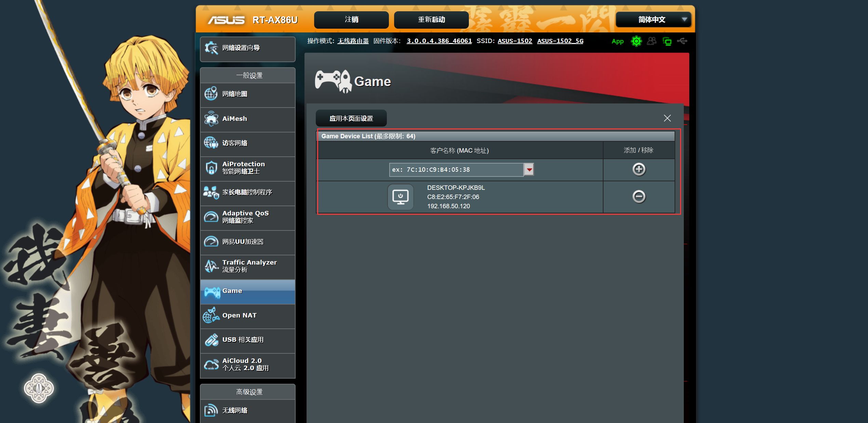This screenshot has width=868, height=423.
Task: Open AiMesh in sidebar
Action: coord(247,119)
